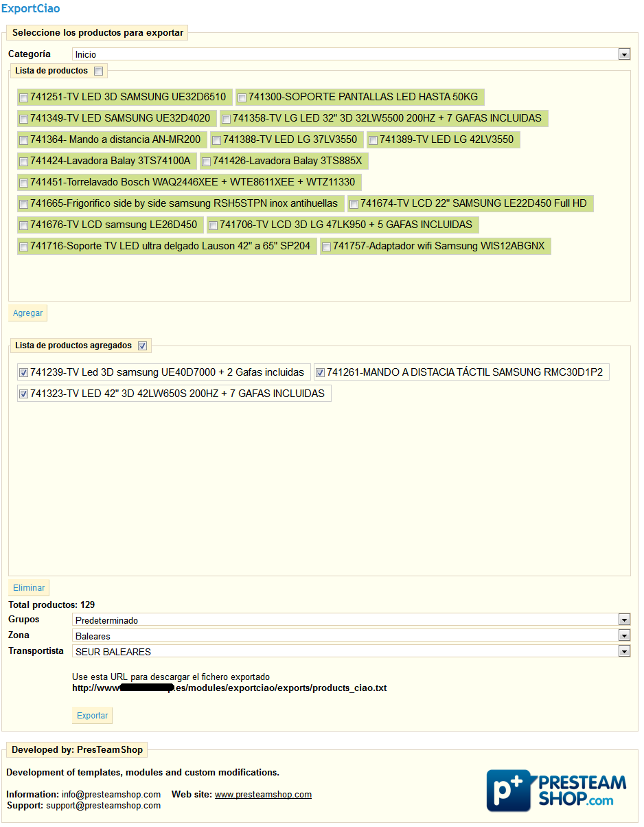Check 741716-Soporte TV LED ultra delgado Lauson box
644x827 pixels.
[x=24, y=247]
